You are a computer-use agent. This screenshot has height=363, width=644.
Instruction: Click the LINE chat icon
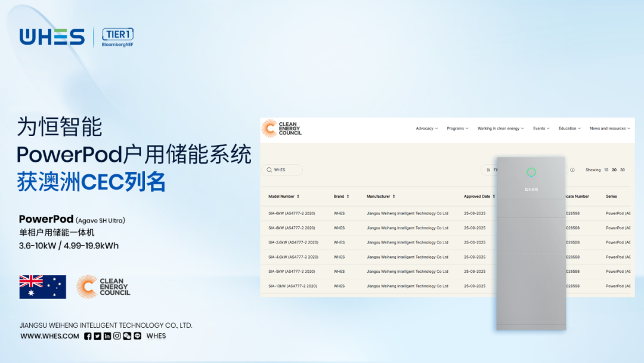coord(137,336)
